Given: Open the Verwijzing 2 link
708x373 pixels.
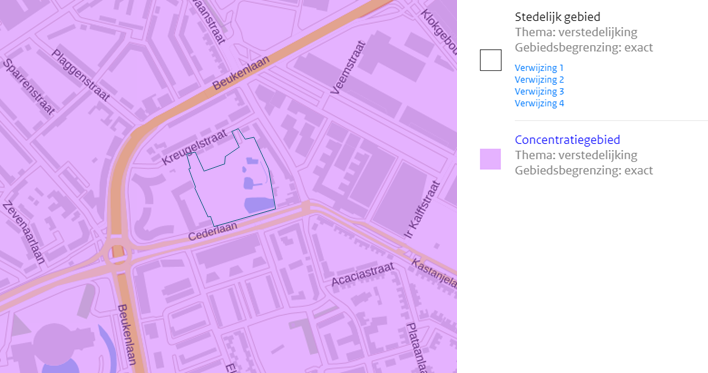Looking at the screenshot, I should [x=539, y=79].
